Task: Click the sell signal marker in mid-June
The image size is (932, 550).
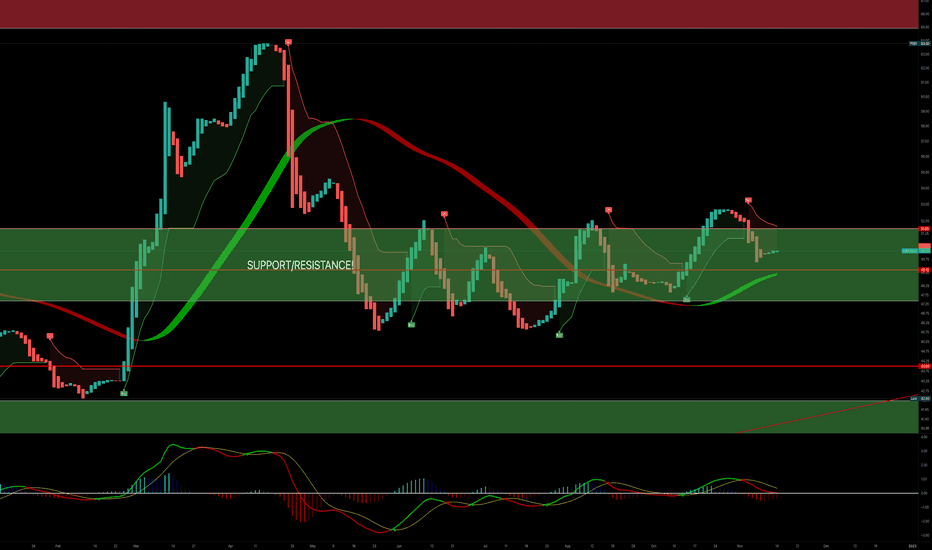Action: (x=444, y=213)
